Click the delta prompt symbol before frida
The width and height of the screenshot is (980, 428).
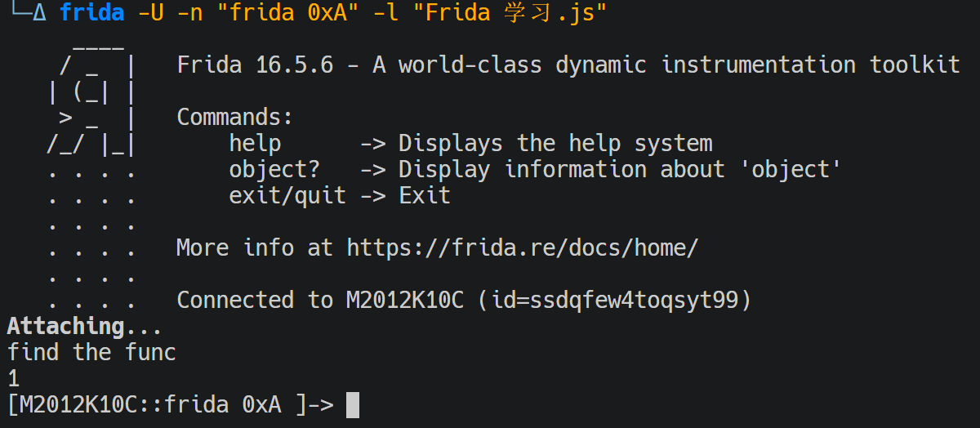pos(39,13)
